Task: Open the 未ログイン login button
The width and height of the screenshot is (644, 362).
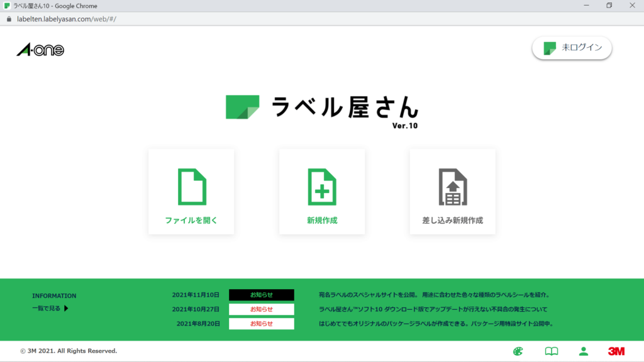Action: pos(572,48)
